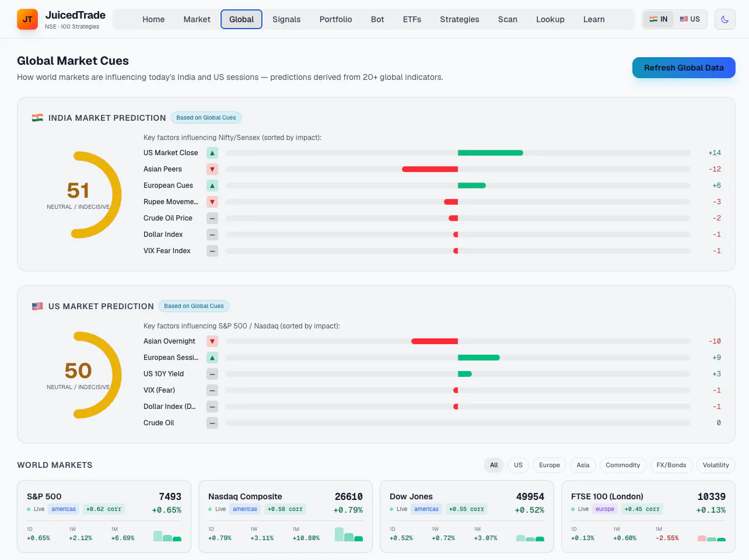Filter world markets by Commodity
The image size is (749, 560).
(623, 465)
